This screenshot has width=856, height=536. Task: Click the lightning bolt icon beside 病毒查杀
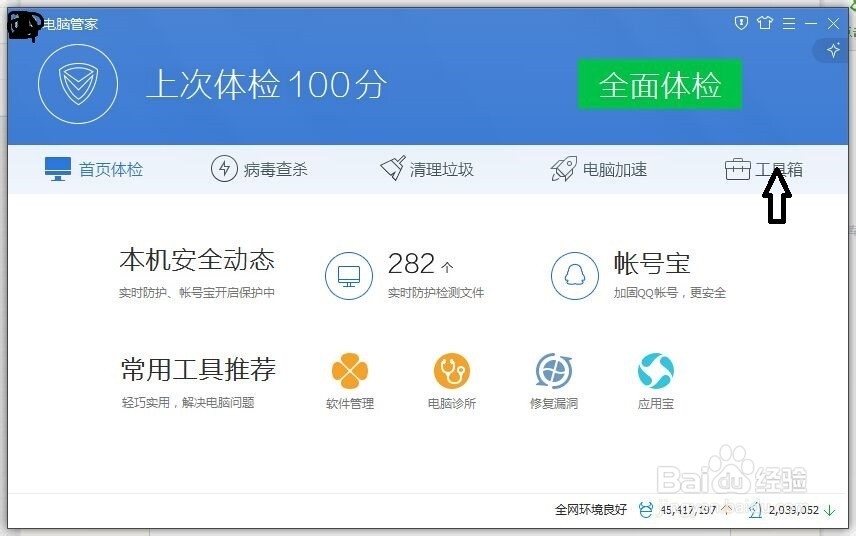[224, 169]
